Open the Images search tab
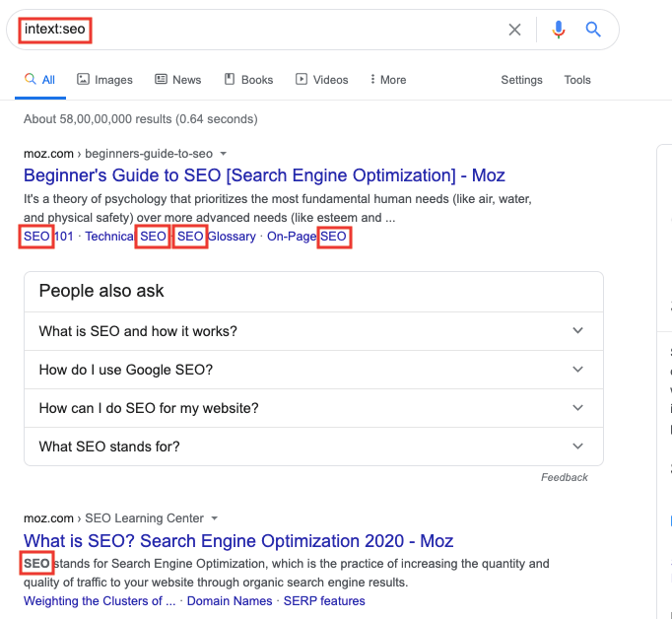 104,80
